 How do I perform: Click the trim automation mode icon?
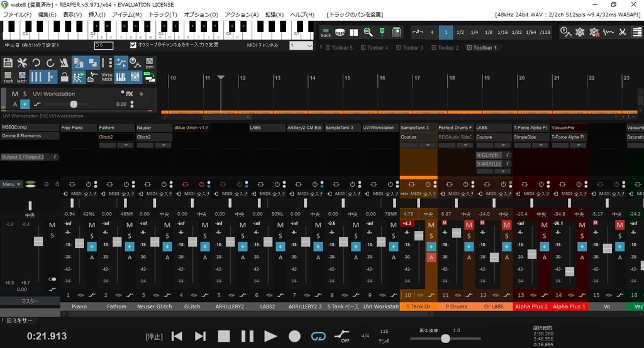(150, 62)
